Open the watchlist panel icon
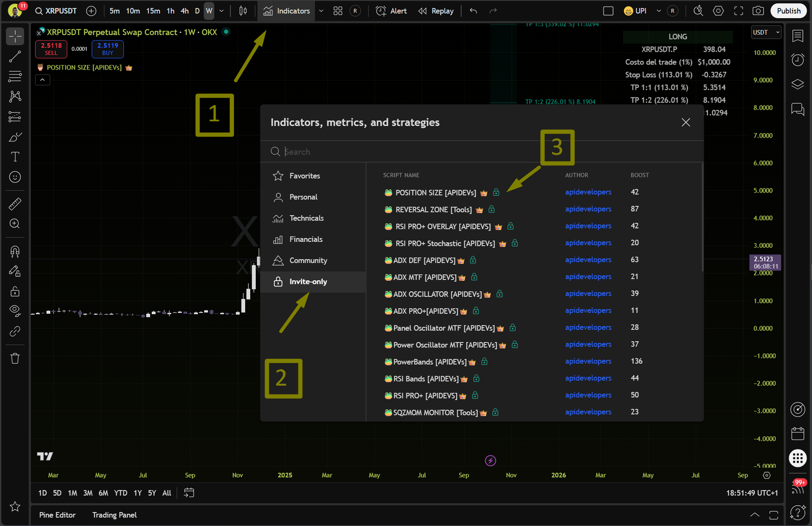This screenshot has height=526, width=812. click(798, 36)
